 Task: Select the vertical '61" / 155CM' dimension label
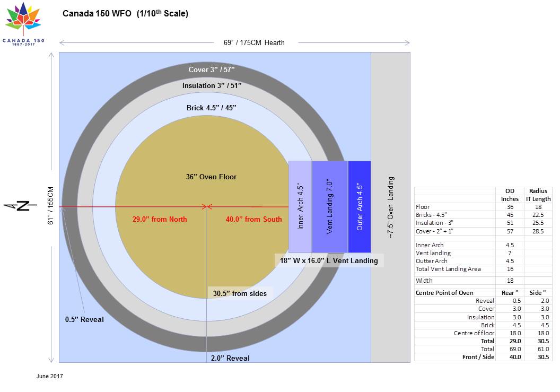pyautogui.click(x=50, y=206)
